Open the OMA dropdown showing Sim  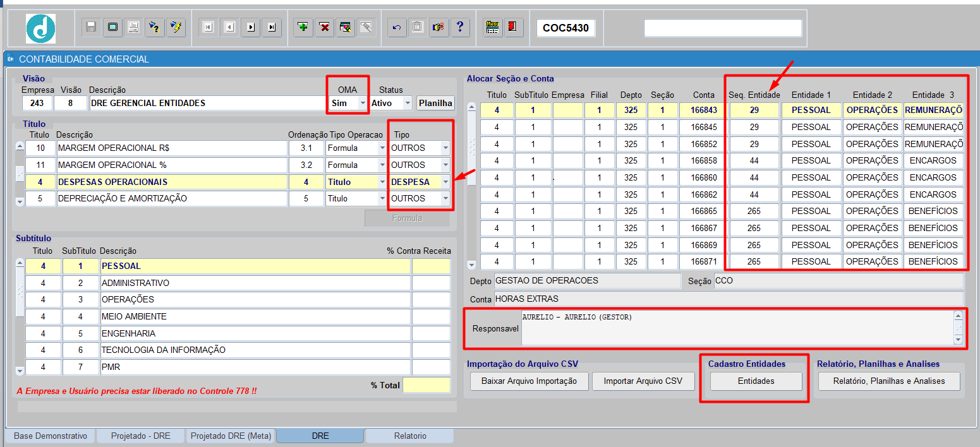363,103
